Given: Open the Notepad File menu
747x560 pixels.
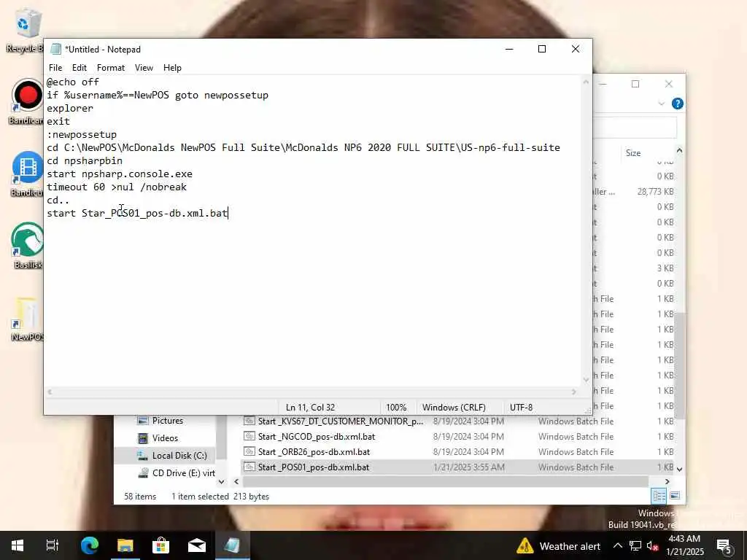Looking at the screenshot, I should pyautogui.click(x=55, y=68).
